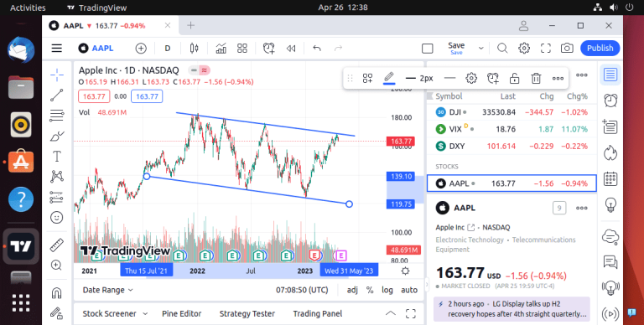Open a new tab with plus
Screen dimensions: 644x325
(190, 25)
